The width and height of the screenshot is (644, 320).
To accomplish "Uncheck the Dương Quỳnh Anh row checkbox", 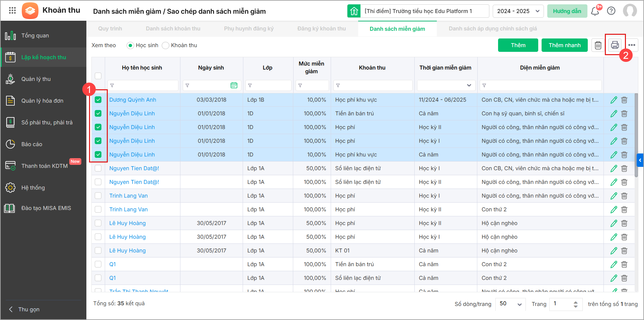I will coord(98,100).
